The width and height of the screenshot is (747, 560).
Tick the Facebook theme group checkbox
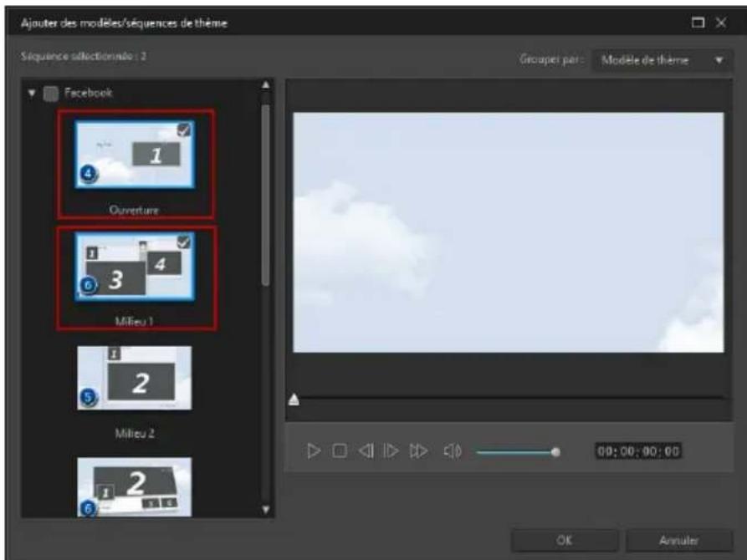(51, 94)
